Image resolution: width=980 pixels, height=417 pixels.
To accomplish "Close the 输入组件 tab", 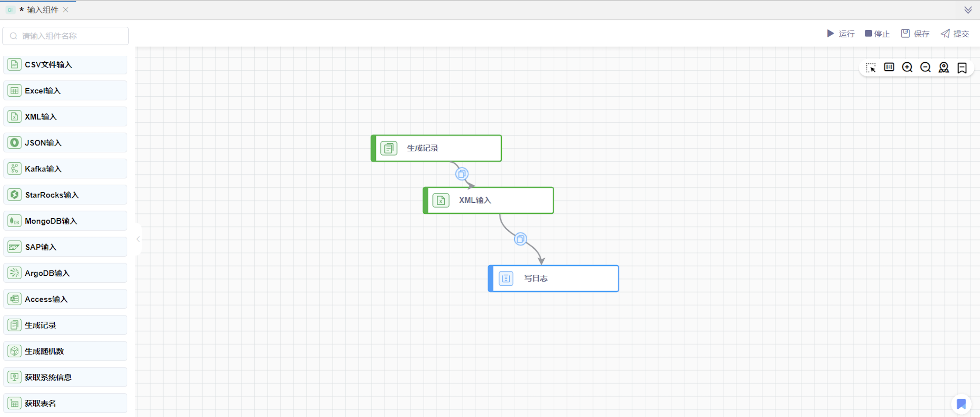I will [x=65, y=10].
